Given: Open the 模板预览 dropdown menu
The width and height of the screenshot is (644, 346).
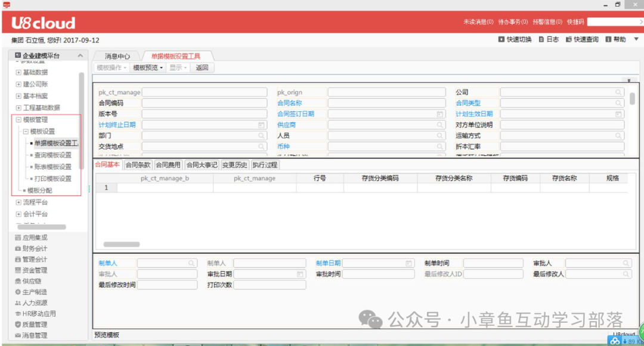Looking at the screenshot, I should (x=147, y=68).
